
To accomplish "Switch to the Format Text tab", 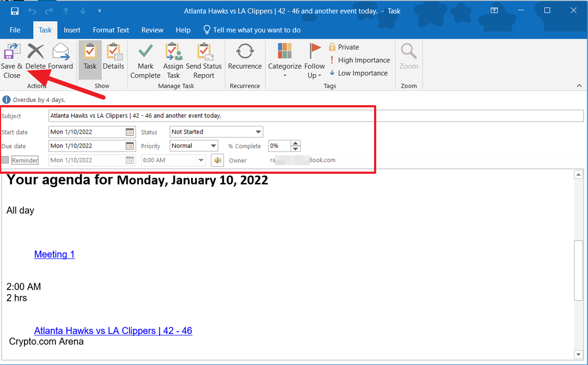I will [x=111, y=30].
